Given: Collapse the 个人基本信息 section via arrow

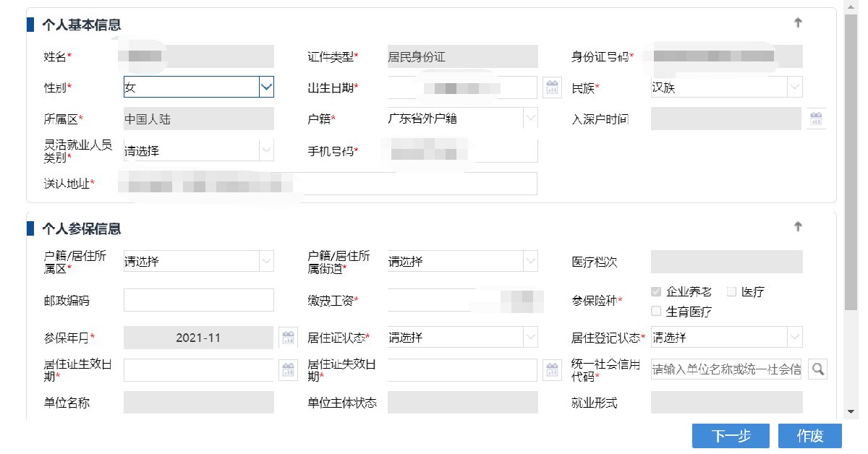Looking at the screenshot, I should pyautogui.click(x=798, y=22).
